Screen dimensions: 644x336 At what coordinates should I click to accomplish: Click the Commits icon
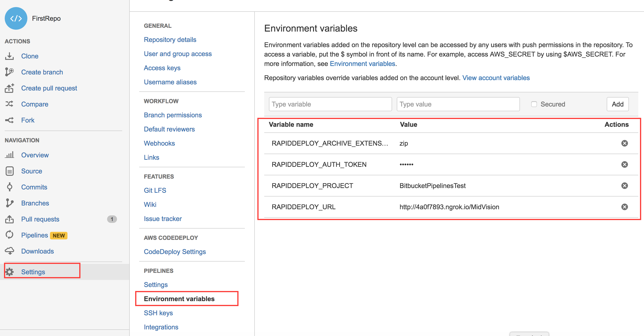(x=9, y=187)
